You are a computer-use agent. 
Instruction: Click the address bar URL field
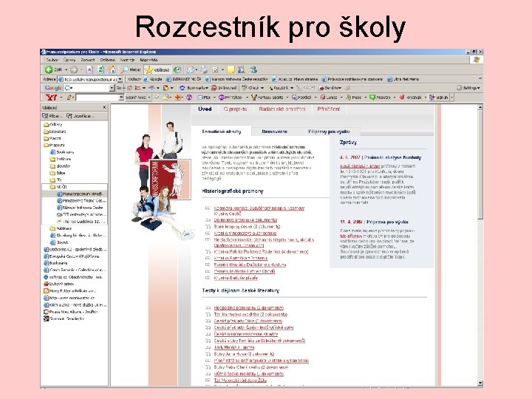[88, 79]
